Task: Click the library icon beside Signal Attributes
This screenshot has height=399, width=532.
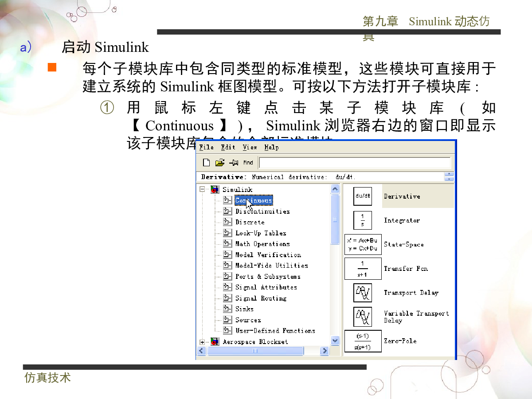Action: coord(227,287)
